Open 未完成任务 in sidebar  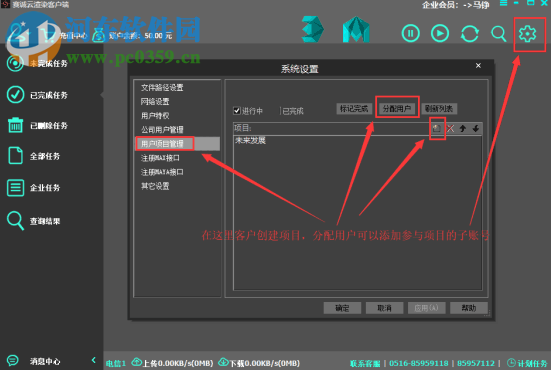click(x=37, y=63)
